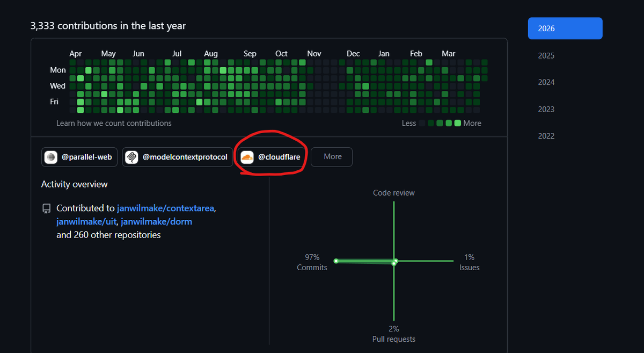Click the 2% Pull requests label
This screenshot has width=644, height=353.
(394, 334)
